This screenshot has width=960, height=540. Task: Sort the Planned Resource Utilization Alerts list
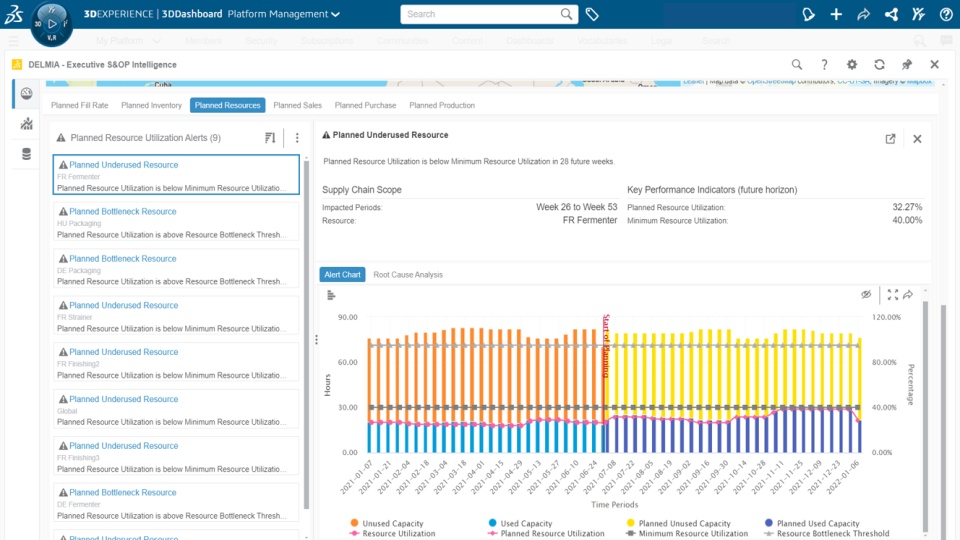[x=270, y=138]
